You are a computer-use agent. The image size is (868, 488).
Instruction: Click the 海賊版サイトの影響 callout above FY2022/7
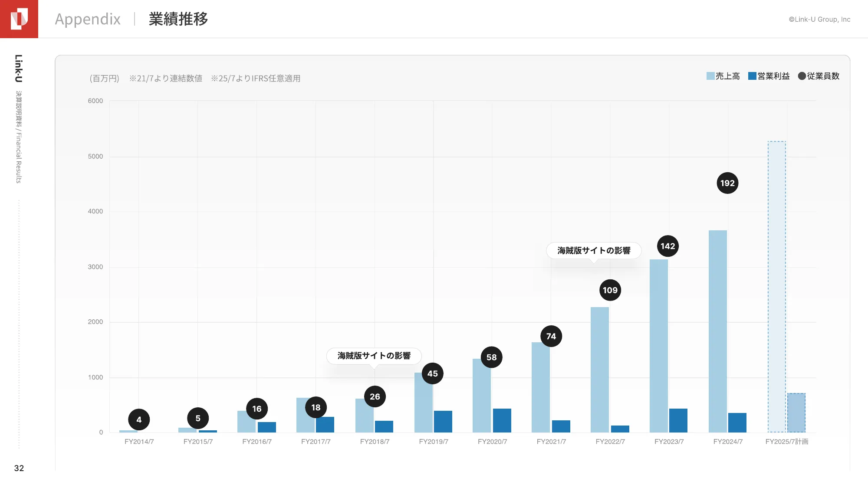click(x=594, y=251)
